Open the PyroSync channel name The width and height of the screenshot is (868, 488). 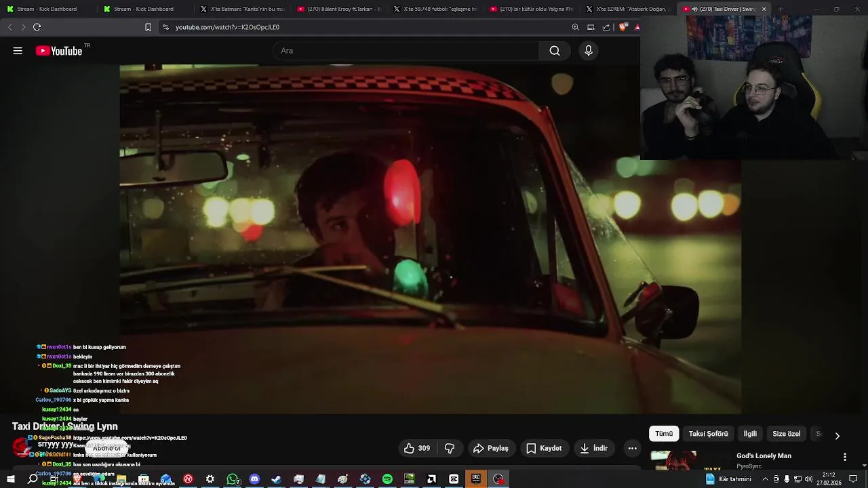point(750,466)
